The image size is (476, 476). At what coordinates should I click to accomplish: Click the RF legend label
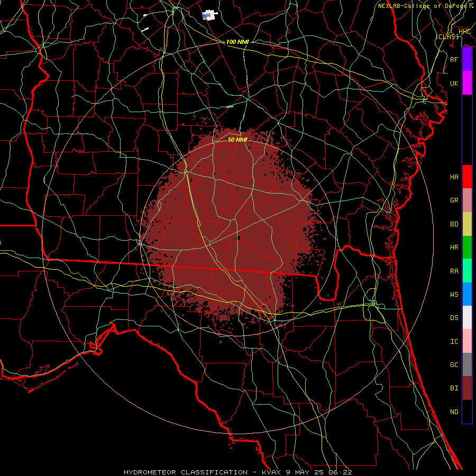click(454, 59)
